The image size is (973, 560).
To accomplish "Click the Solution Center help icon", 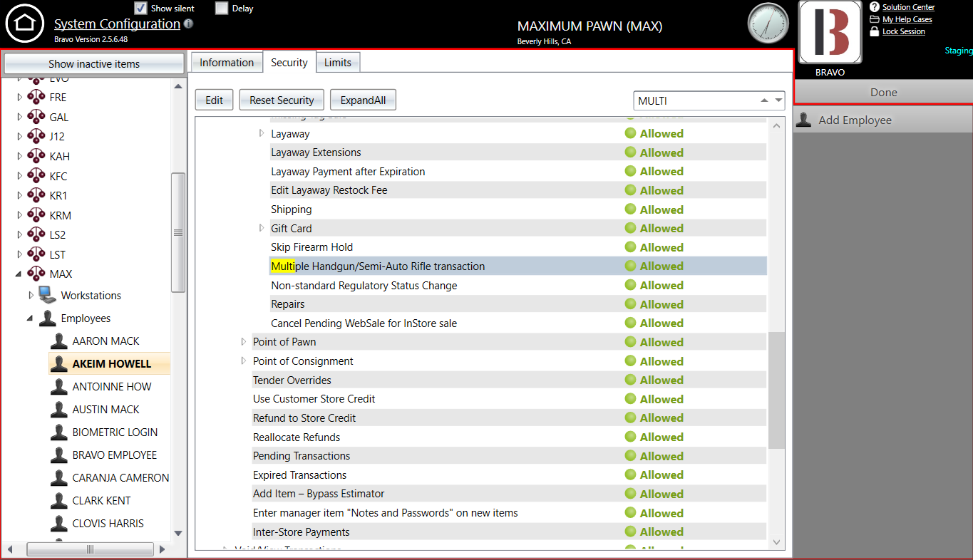I will (875, 7).
